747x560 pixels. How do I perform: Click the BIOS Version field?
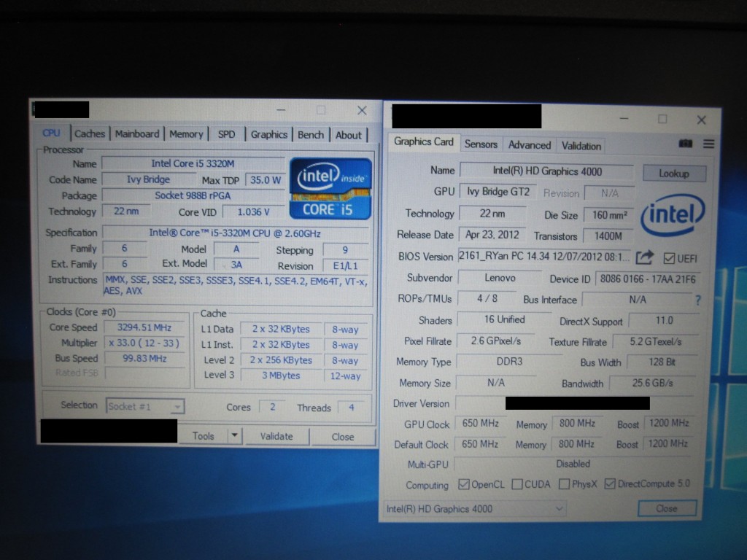coord(543,256)
